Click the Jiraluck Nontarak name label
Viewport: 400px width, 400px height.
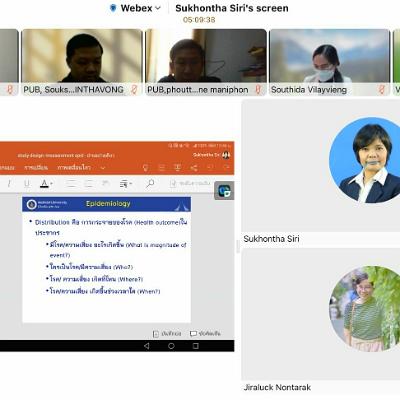pos(277,387)
